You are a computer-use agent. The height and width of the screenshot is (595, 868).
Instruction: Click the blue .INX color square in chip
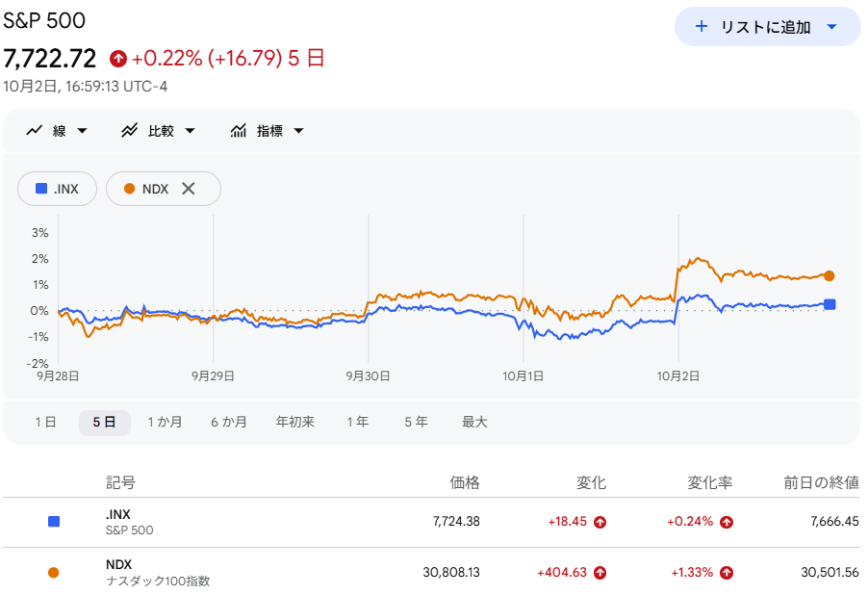41,189
